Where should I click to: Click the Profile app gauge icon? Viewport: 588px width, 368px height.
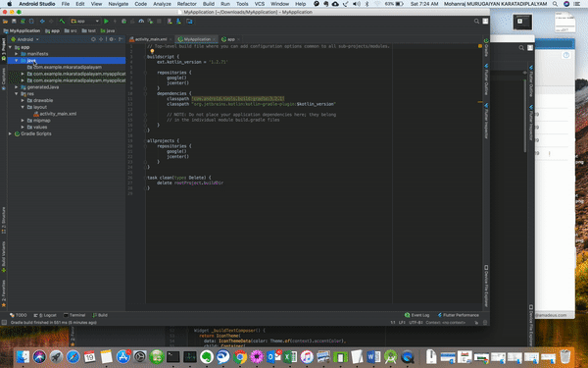[x=141, y=22]
